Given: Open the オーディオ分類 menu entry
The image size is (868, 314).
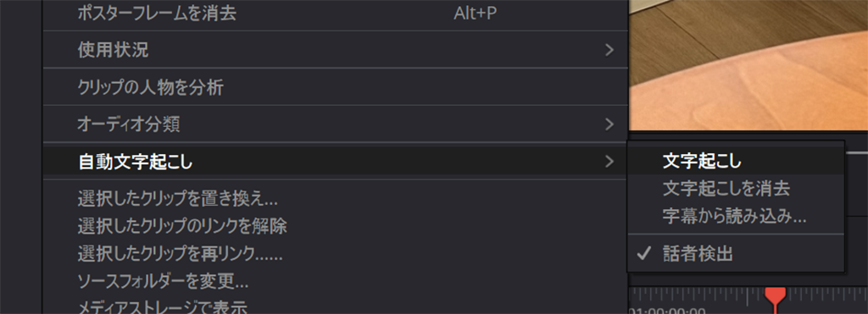Looking at the screenshot, I should click(x=336, y=124).
